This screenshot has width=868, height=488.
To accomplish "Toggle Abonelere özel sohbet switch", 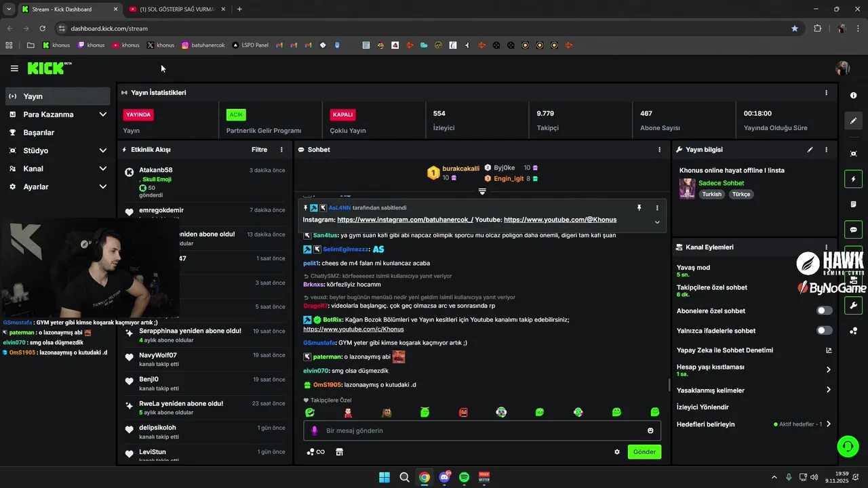I will 825,311.
